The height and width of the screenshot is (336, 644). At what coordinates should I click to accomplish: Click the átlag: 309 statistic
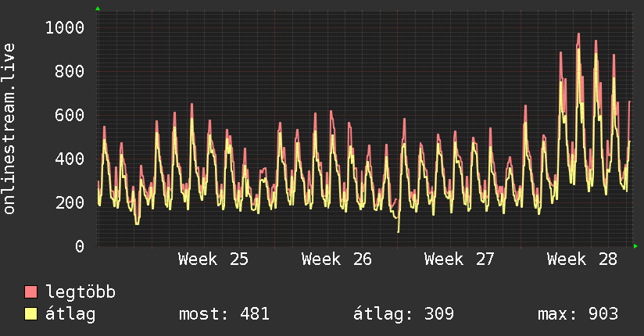pos(404,314)
